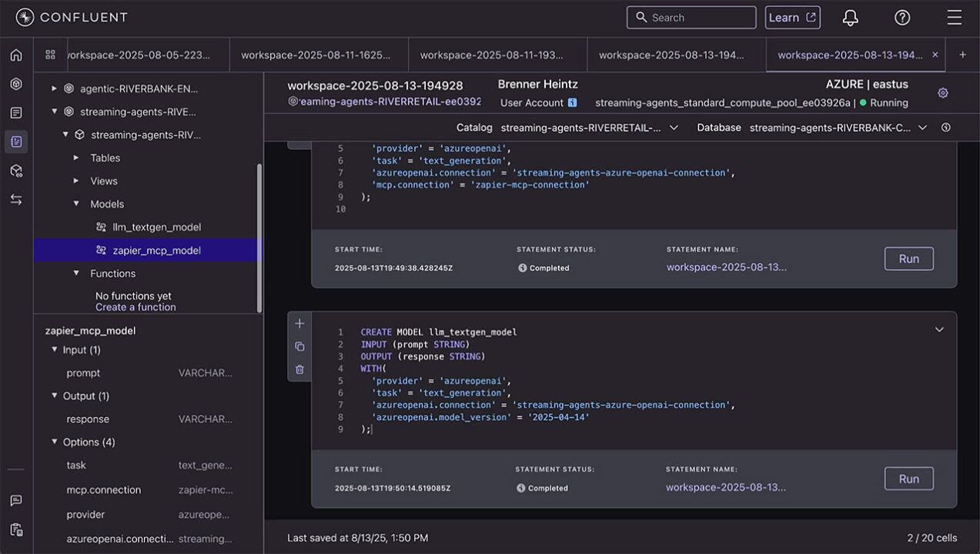
Task: Delete the cell using the trash icon
Action: point(299,369)
